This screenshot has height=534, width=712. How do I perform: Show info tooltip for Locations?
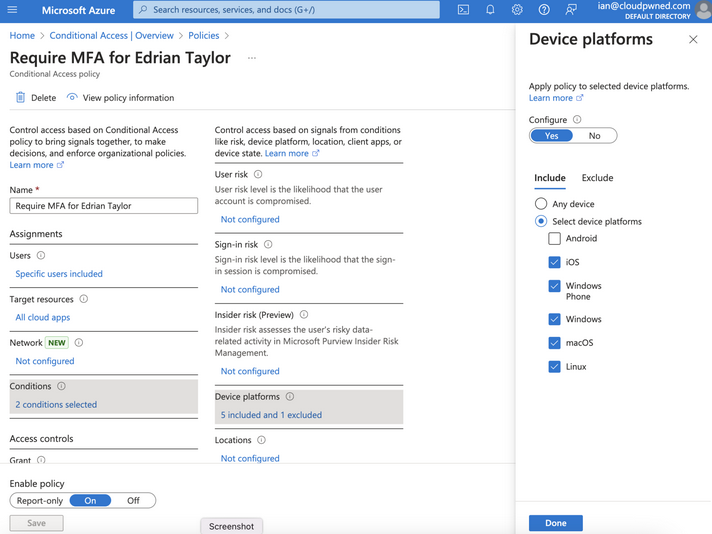click(x=261, y=440)
